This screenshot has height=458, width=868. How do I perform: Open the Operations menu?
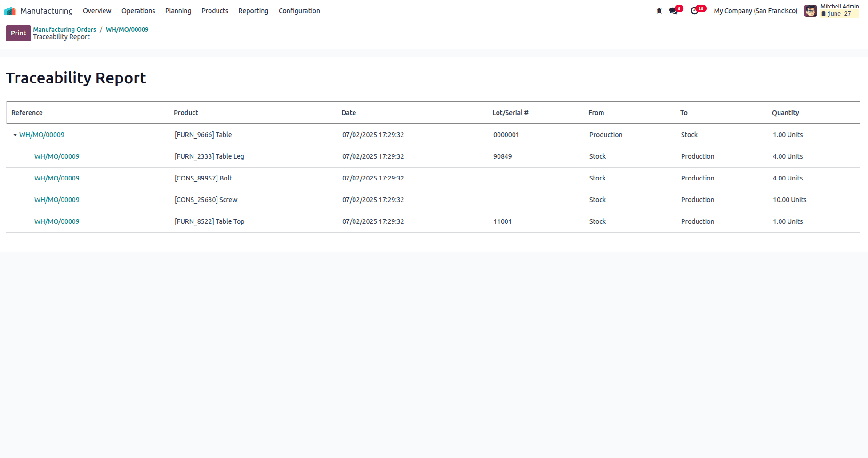click(138, 11)
